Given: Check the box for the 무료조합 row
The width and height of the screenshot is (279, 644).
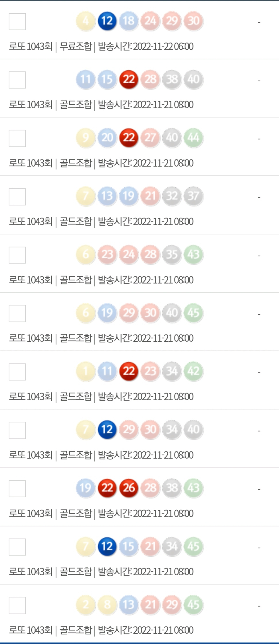Looking at the screenshot, I should 17,22.
